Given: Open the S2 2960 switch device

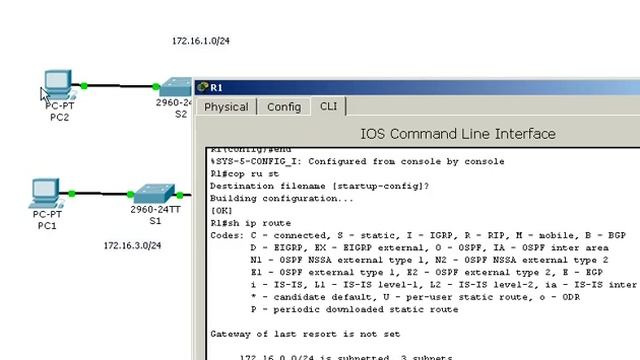Looking at the screenshot, I should [x=176, y=87].
